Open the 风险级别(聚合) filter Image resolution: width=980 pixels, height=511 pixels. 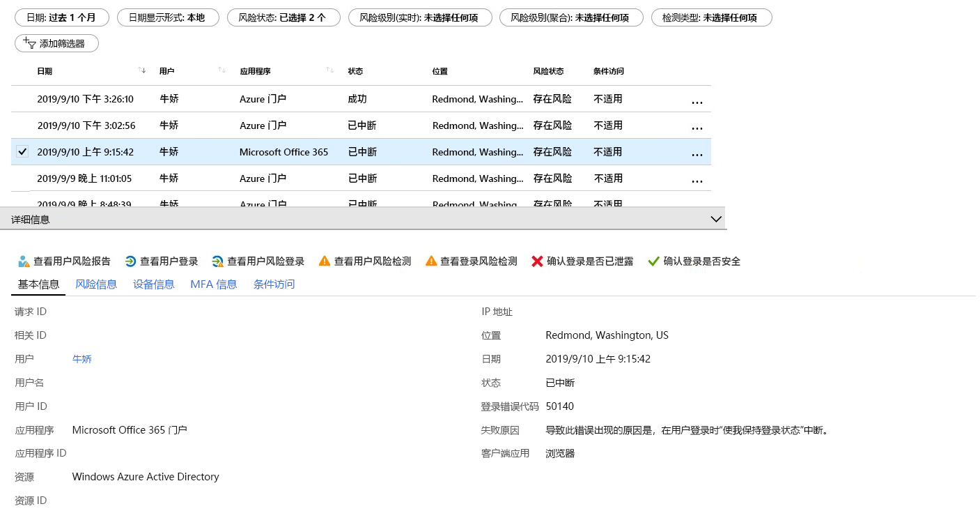572,17
